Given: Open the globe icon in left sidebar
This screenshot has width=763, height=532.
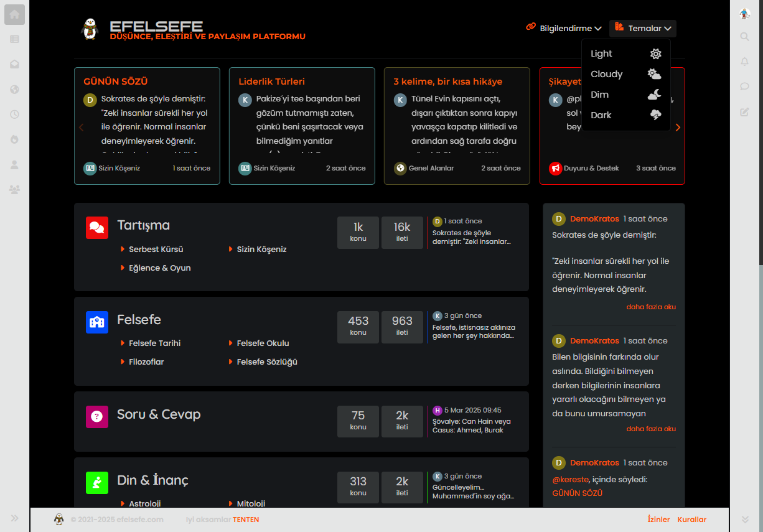Looking at the screenshot, I should pyautogui.click(x=14, y=90).
